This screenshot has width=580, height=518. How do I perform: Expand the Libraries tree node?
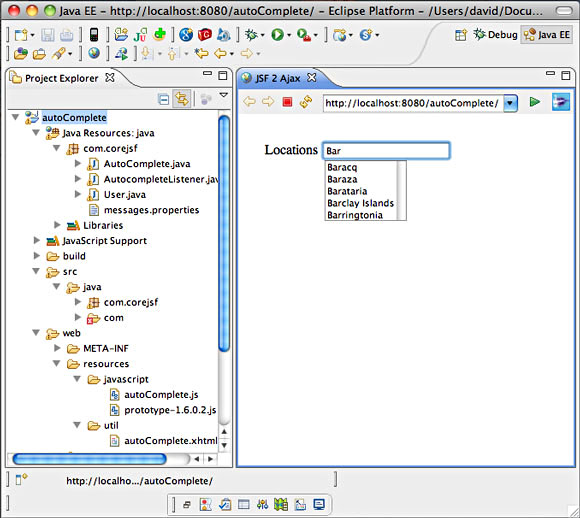57,225
